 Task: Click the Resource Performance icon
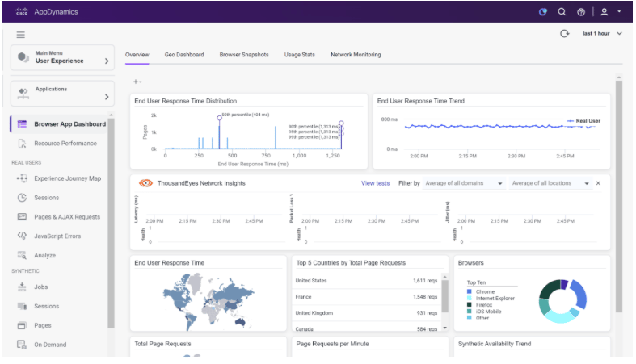22,144
